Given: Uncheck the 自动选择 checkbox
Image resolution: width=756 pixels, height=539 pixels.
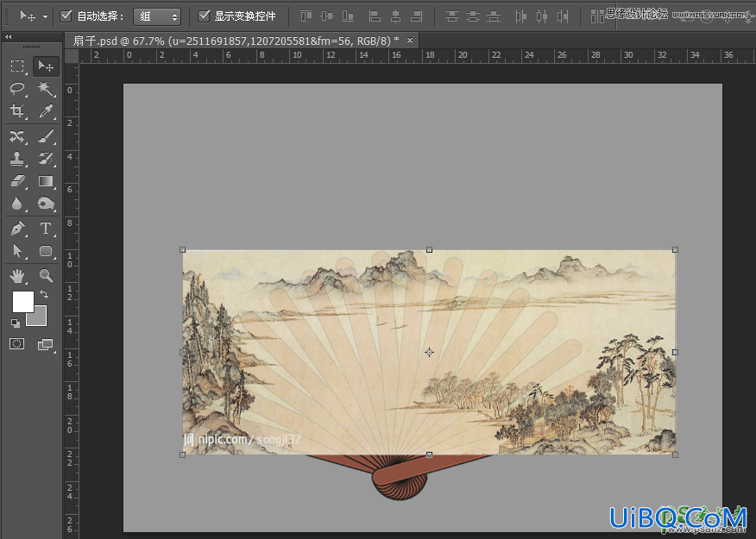Looking at the screenshot, I should [66, 16].
